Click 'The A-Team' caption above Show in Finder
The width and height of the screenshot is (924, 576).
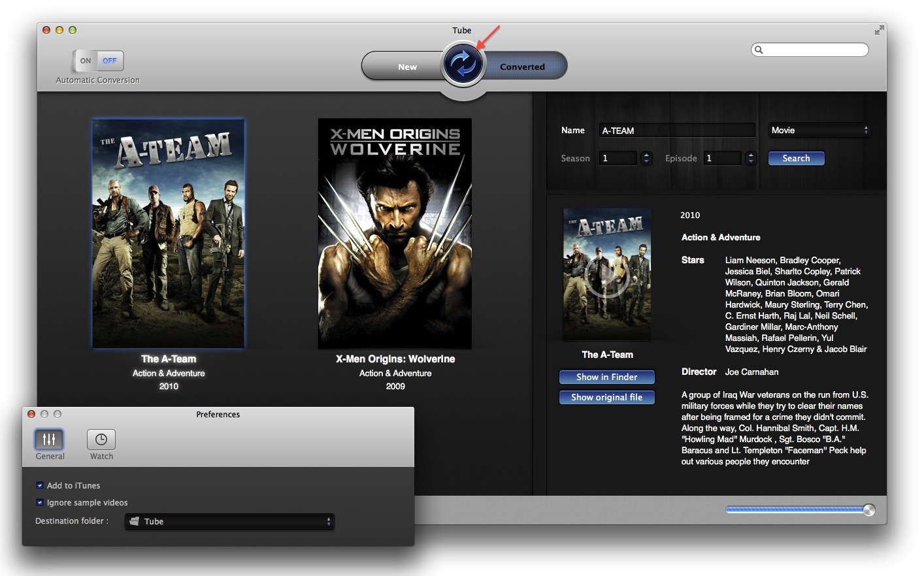pyautogui.click(x=607, y=355)
